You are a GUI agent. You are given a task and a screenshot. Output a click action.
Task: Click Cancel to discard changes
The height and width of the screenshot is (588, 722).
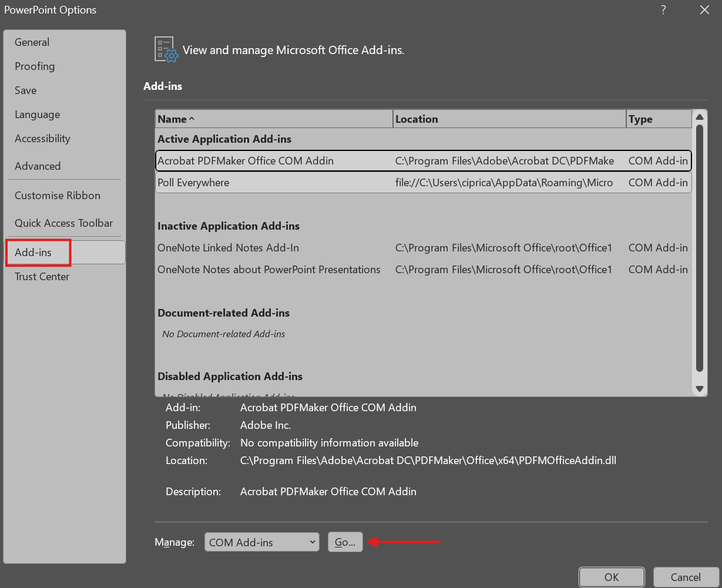(686, 577)
